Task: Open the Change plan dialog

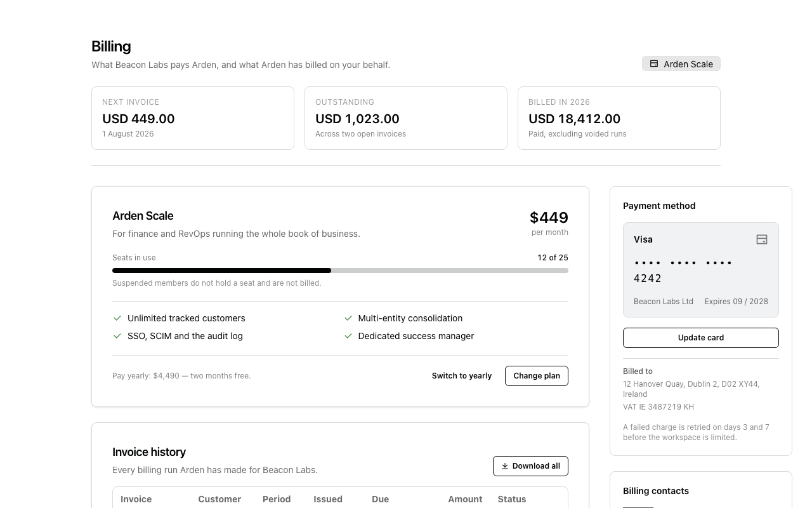Action: point(537,376)
